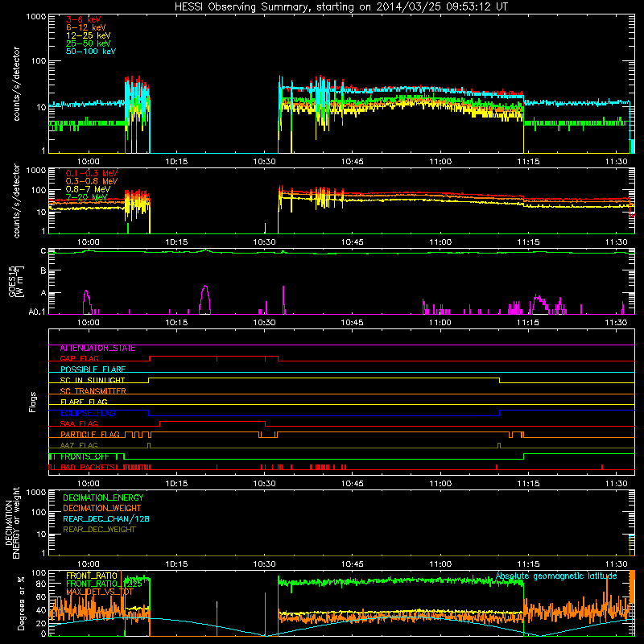Image resolution: width=644 pixels, height=644 pixels.
Task: Click the C class tick on GOES plot
Action: [43, 251]
